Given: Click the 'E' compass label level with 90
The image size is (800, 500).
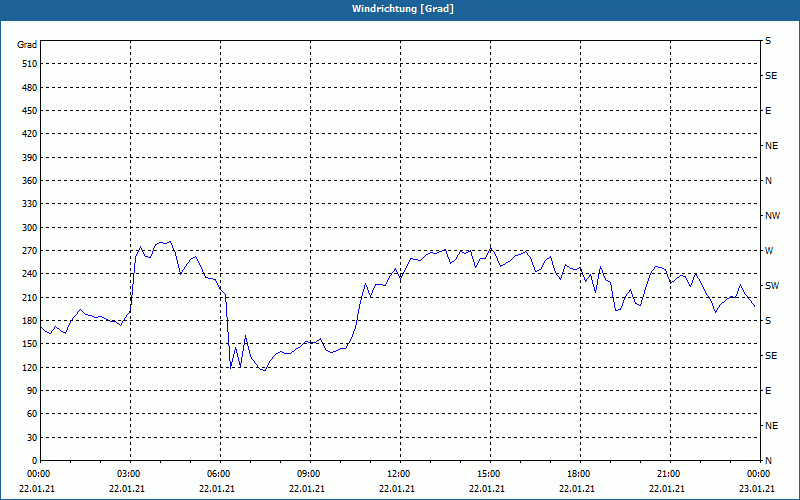Looking at the screenshot, I should click(768, 391).
